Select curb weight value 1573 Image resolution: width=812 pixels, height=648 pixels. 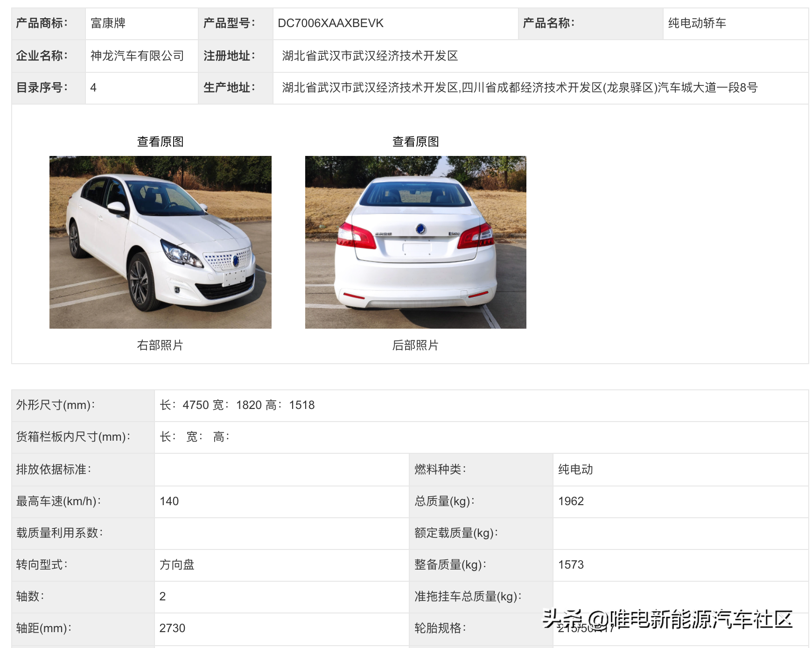[x=571, y=564]
